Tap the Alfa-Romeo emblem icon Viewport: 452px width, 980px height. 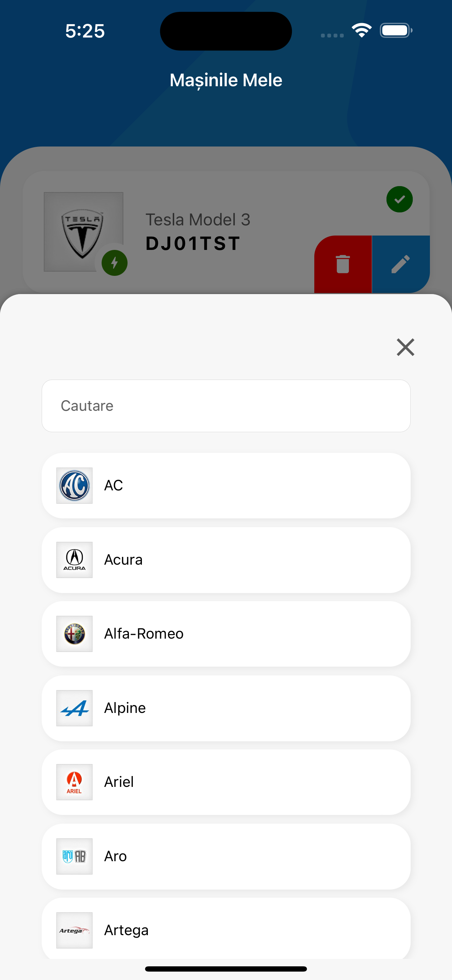[x=74, y=634]
